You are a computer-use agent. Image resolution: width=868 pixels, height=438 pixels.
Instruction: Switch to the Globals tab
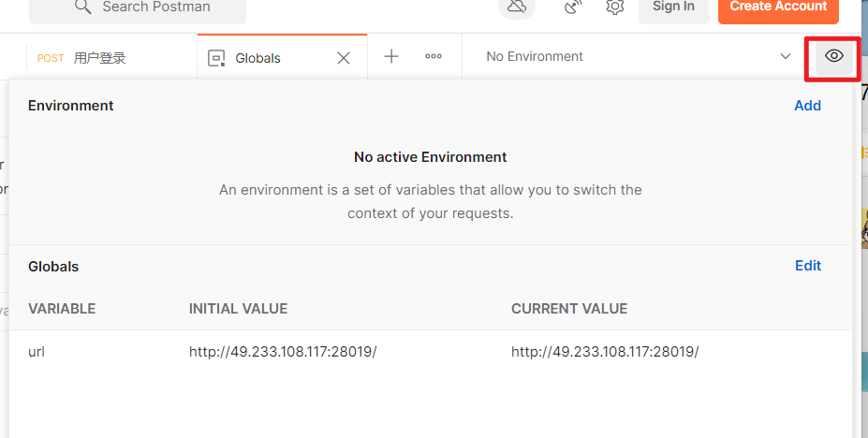tap(282, 57)
